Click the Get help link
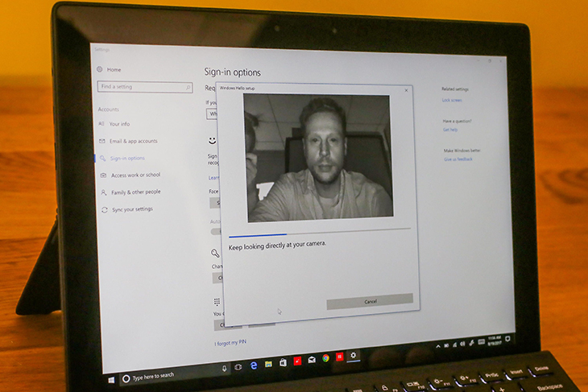This screenshot has height=392, width=588. [450, 130]
